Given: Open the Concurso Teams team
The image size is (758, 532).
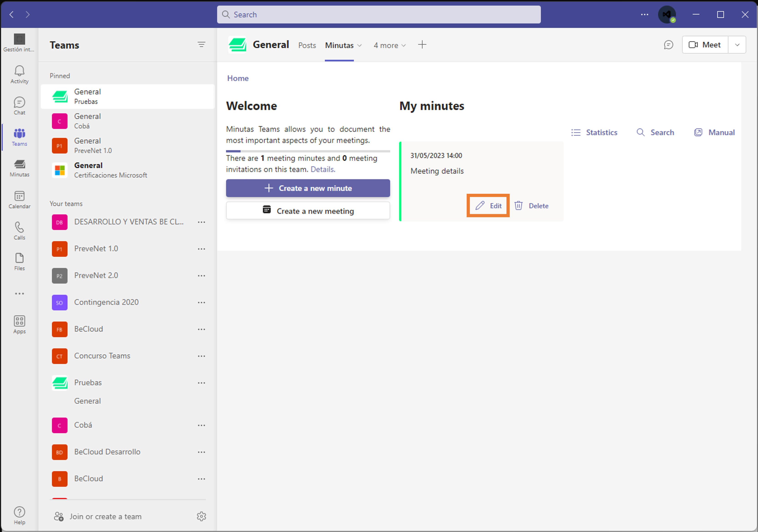Looking at the screenshot, I should click(128, 356).
